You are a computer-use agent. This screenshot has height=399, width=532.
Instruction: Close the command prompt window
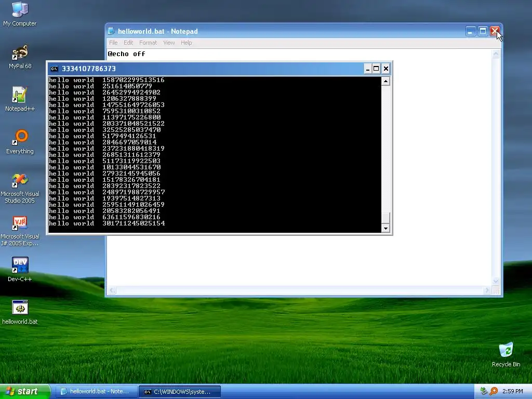click(386, 69)
